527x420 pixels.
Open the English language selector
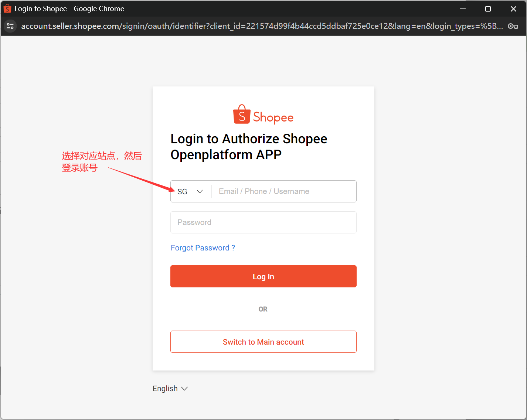(x=165, y=388)
